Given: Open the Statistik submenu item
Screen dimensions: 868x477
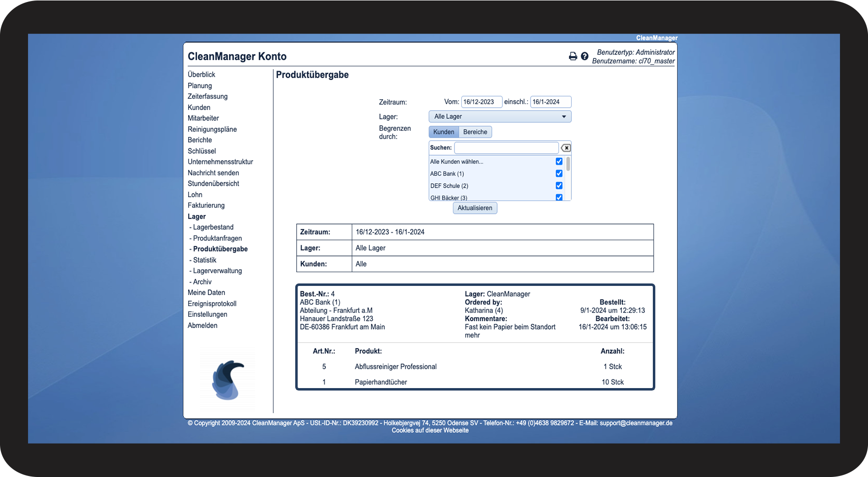Looking at the screenshot, I should click(204, 260).
